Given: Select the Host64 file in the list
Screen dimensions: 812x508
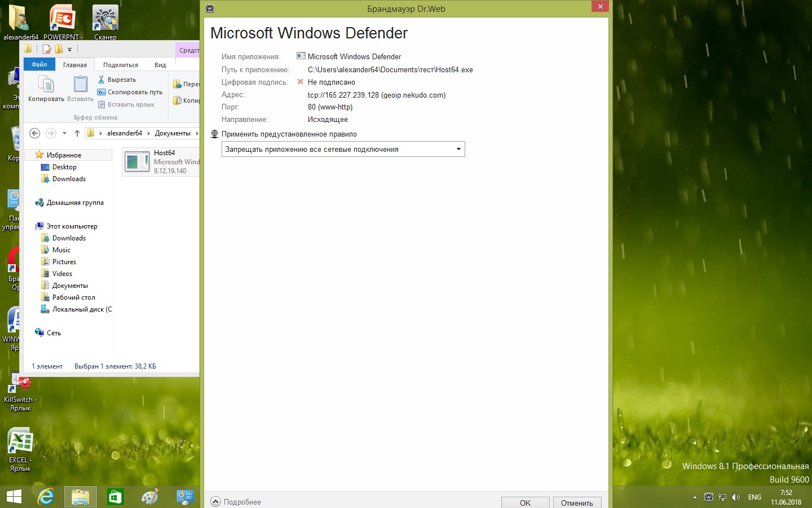Looking at the screenshot, I should (161, 161).
